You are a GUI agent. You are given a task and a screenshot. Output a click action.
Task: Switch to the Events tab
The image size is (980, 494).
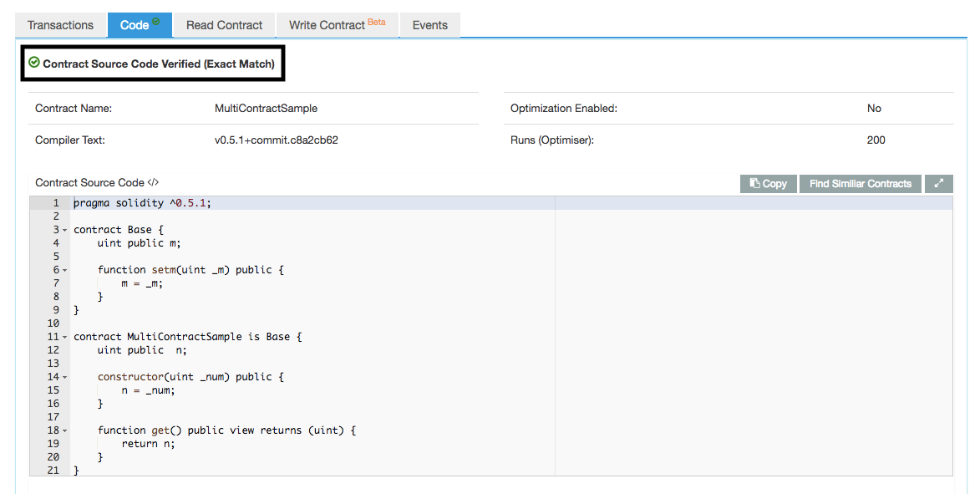coord(429,25)
